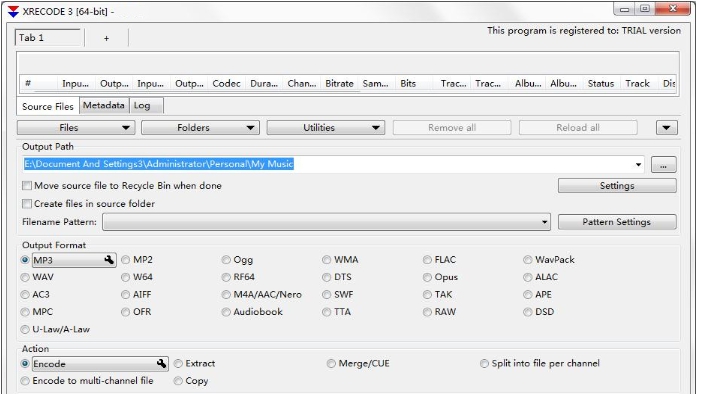Screen dimensions: 701x394
Task: Select U-Law/A-Law output format
Action: 25,330
